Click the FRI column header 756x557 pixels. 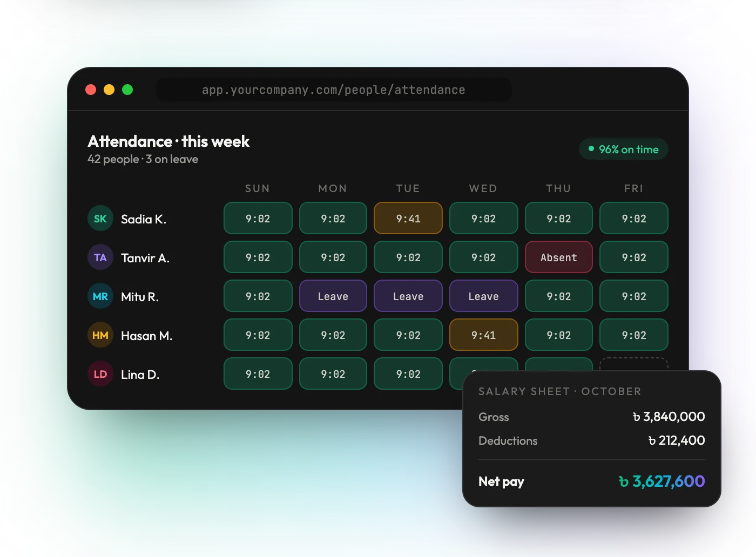[x=633, y=188]
